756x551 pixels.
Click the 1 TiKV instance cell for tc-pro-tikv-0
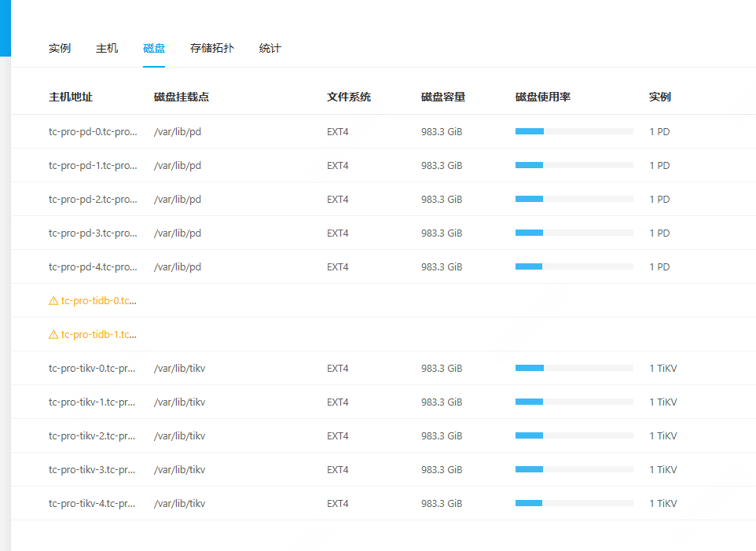662,369
